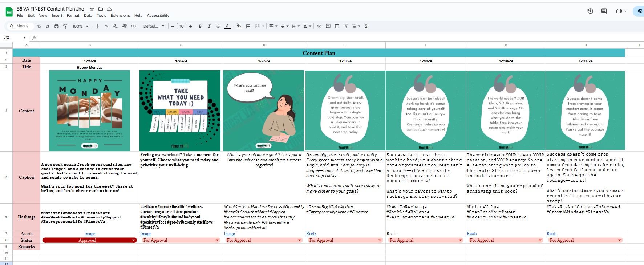Image resolution: width=644 pixels, height=265 pixels.
Task: Select the Take What You Need image
Action: coord(180,111)
